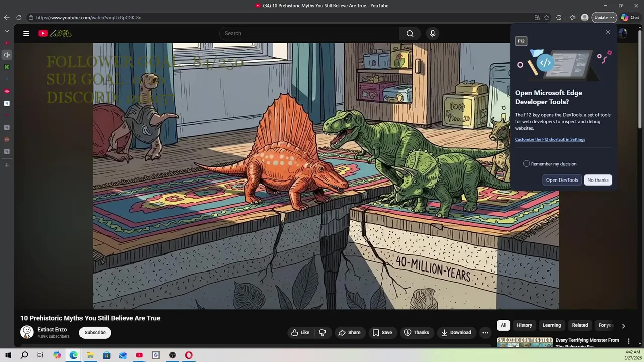The width and height of the screenshot is (644, 362).
Task: Open the Extinct Enzo channel name link
Action: (x=52, y=330)
